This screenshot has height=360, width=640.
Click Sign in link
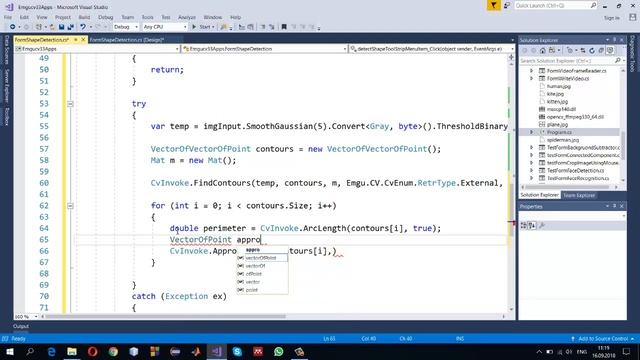(x=611, y=18)
